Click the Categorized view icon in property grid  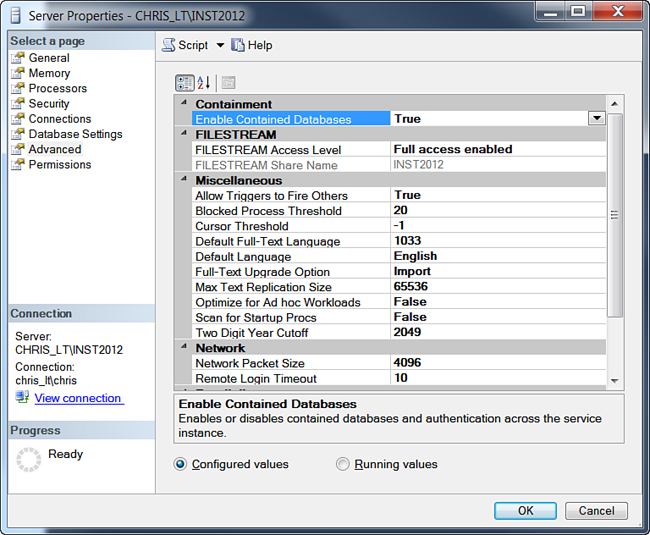point(185,83)
